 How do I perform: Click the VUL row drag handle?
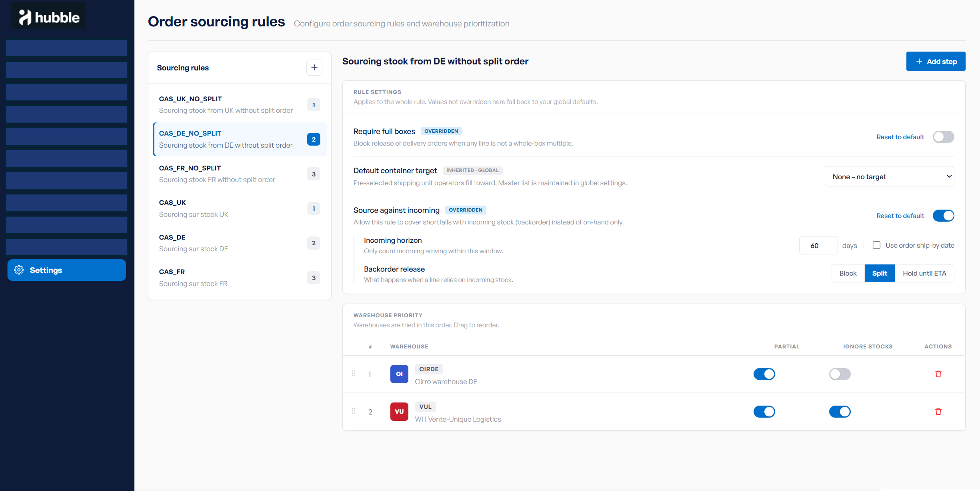click(x=353, y=411)
